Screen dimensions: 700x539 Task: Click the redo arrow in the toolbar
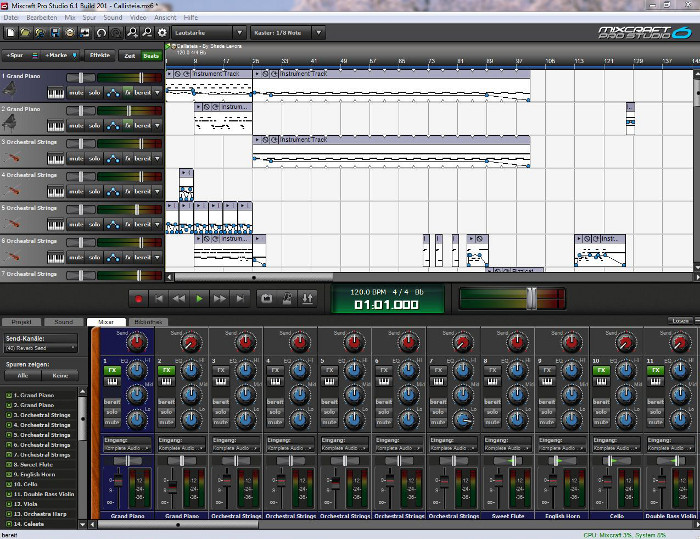(116, 33)
